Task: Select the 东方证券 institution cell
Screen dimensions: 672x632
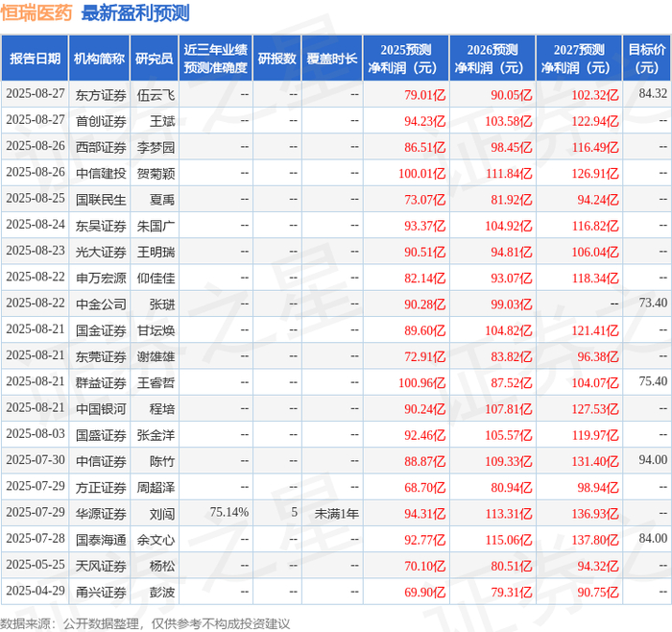Action: 101,95
